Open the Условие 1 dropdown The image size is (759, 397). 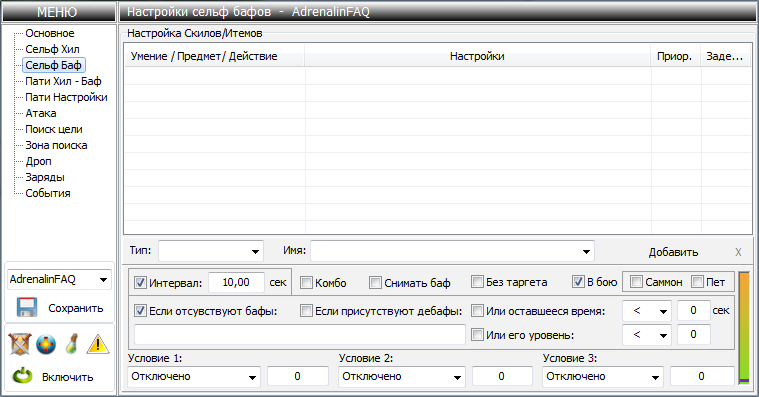(194, 377)
